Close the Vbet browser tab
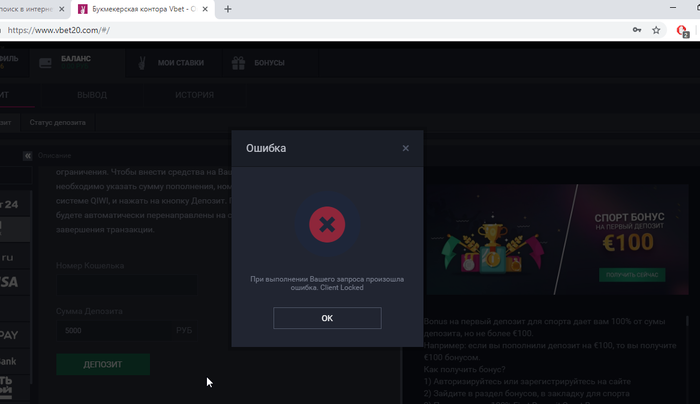 205,9
